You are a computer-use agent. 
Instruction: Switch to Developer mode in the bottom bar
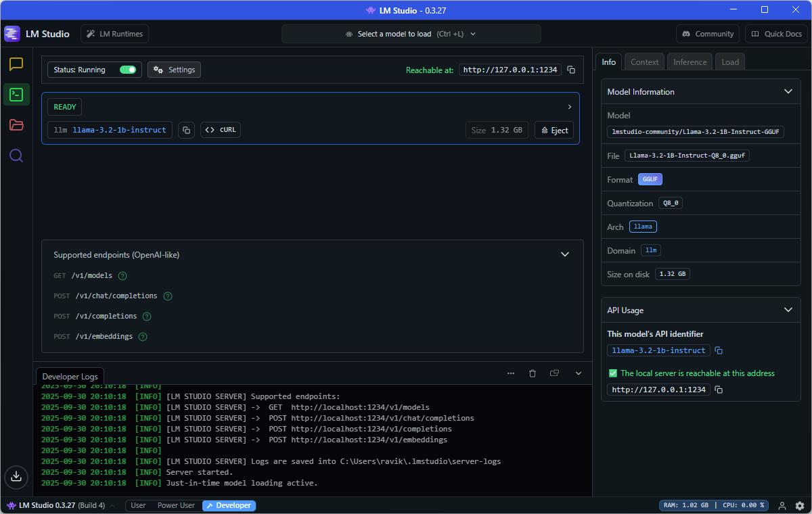pyautogui.click(x=229, y=505)
